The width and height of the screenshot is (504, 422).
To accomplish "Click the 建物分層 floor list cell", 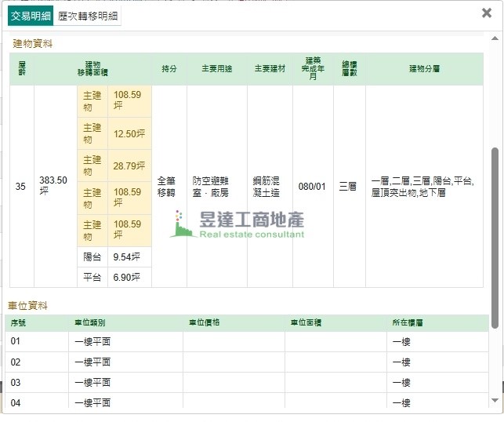I will point(423,186).
